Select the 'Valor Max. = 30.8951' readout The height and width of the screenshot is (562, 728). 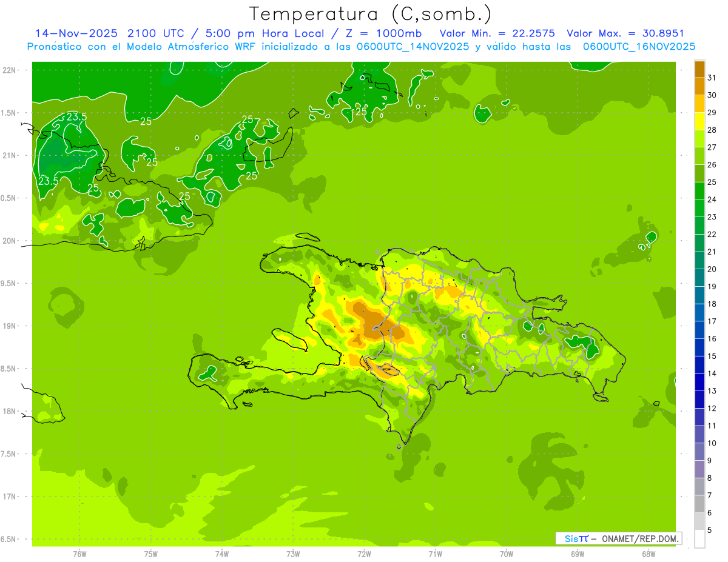625,33
